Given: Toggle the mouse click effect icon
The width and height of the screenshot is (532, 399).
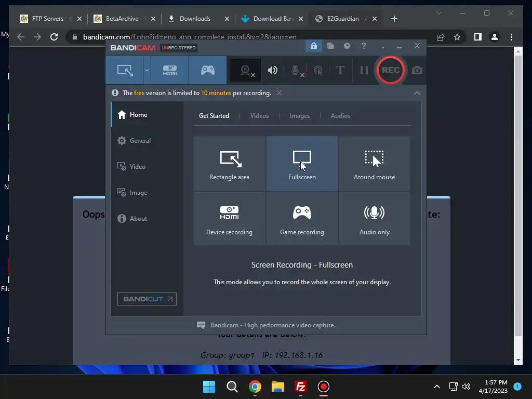Looking at the screenshot, I should coord(318,70).
